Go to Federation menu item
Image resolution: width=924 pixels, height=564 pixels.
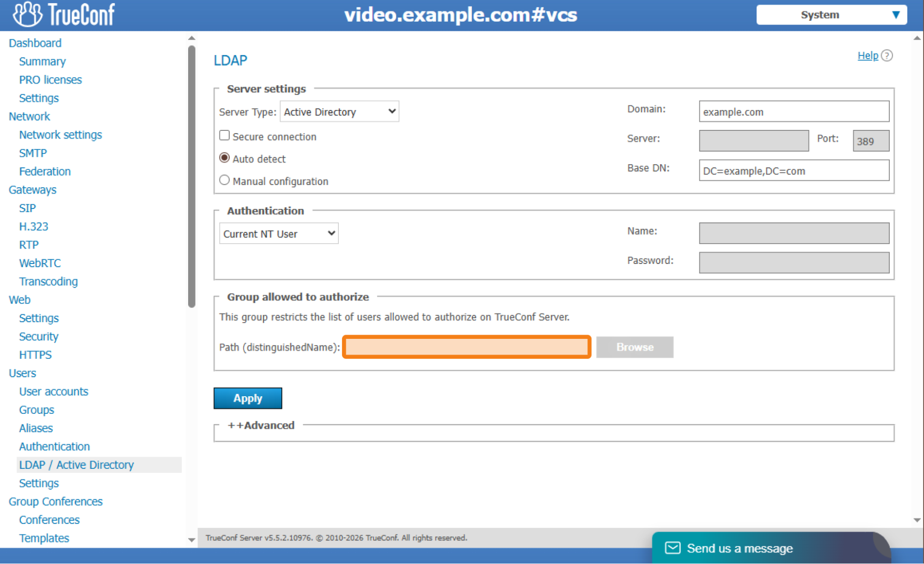(x=45, y=172)
